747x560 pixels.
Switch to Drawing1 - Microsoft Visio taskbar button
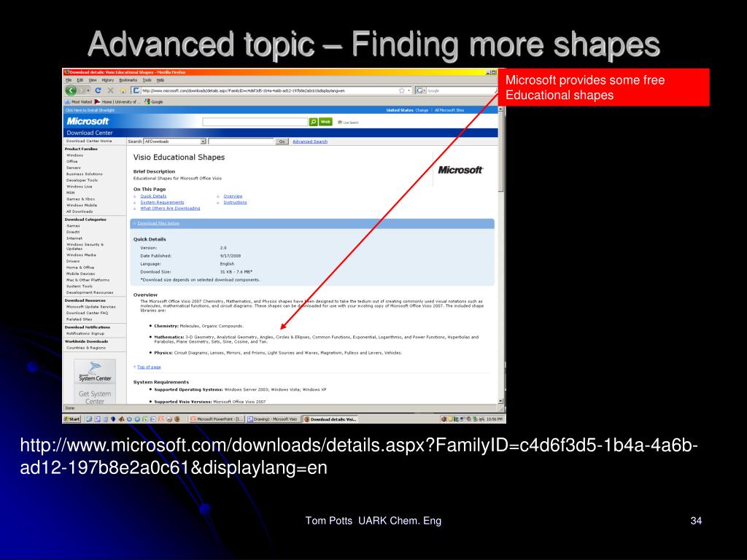[x=273, y=419]
